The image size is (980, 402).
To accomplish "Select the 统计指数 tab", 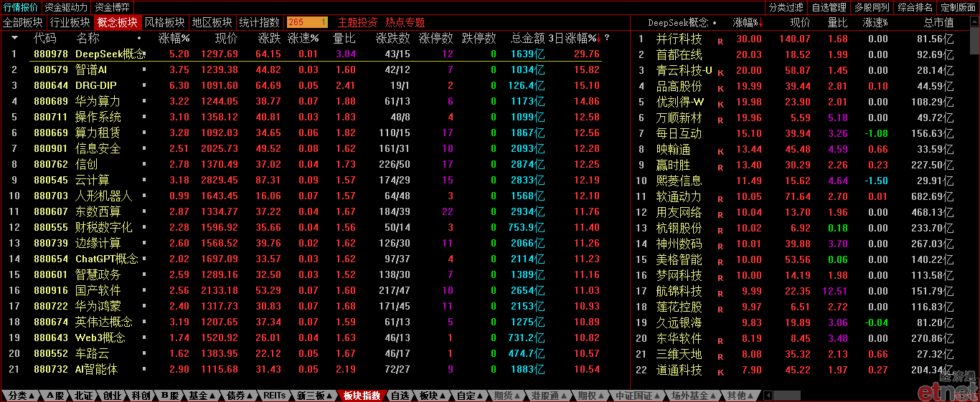I will tap(260, 22).
